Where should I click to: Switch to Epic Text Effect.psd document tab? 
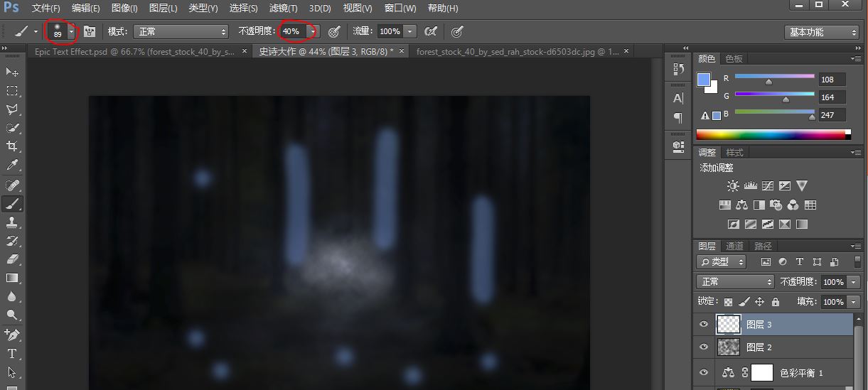tap(134, 51)
